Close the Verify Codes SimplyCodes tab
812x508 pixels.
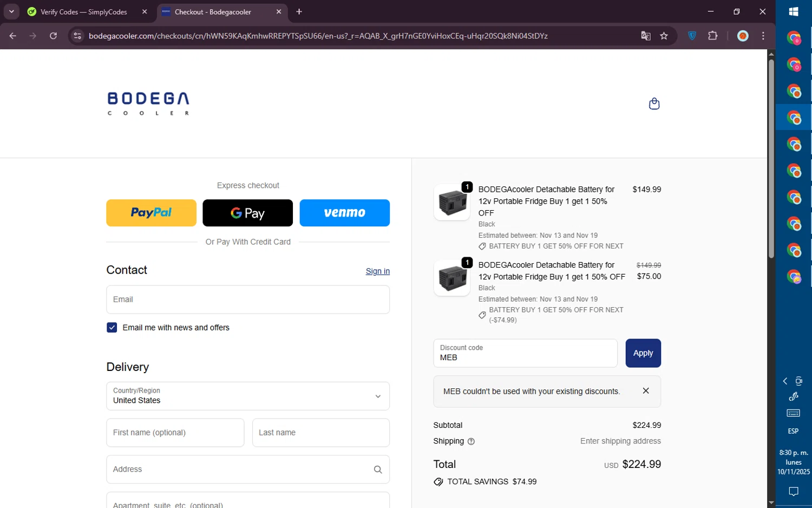pyautogui.click(x=145, y=11)
